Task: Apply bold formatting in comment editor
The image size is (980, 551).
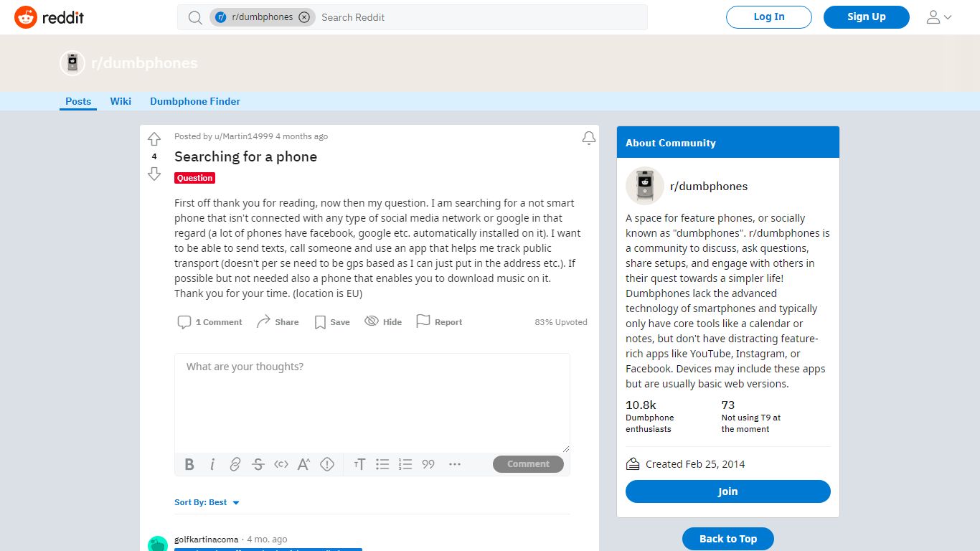Action: pos(189,464)
